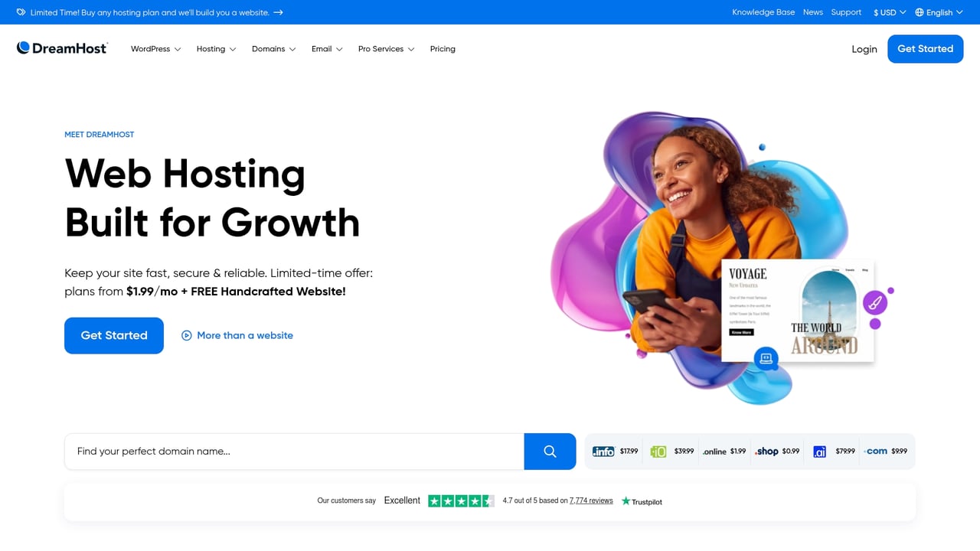Click the green .io domain badge
Image resolution: width=980 pixels, height=551 pixels.
click(x=658, y=451)
